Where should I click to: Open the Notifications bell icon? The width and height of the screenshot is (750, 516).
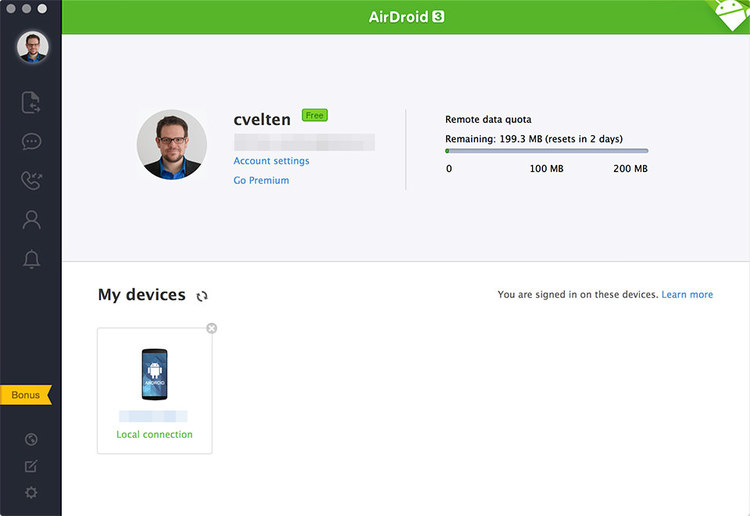pos(32,259)
